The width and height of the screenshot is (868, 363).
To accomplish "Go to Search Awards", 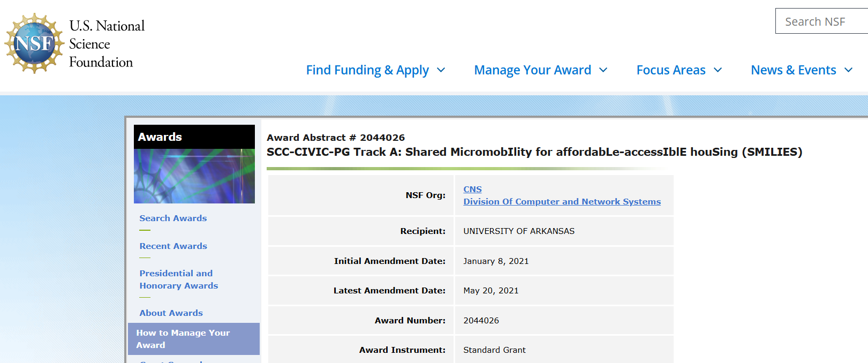I will point(173,218).
